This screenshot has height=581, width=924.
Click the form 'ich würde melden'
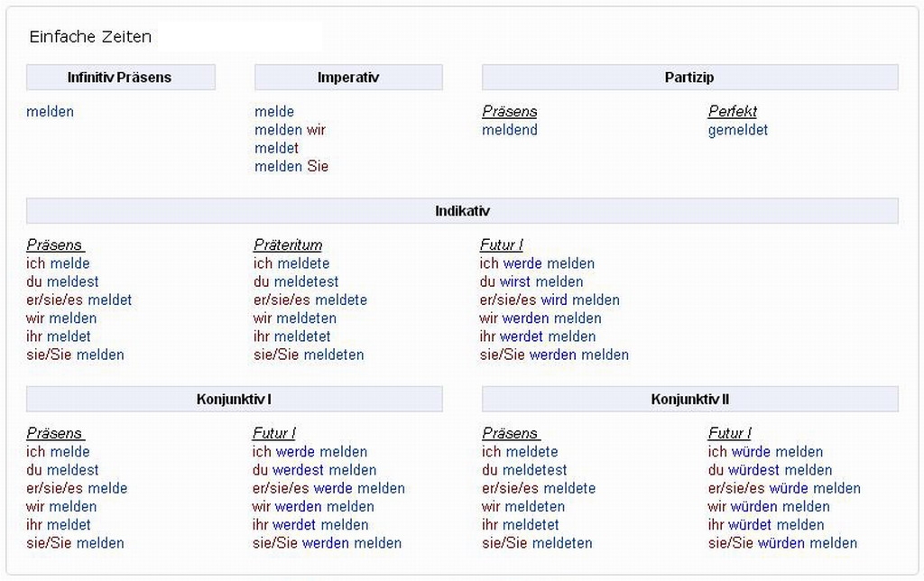(x=765, y=452)
